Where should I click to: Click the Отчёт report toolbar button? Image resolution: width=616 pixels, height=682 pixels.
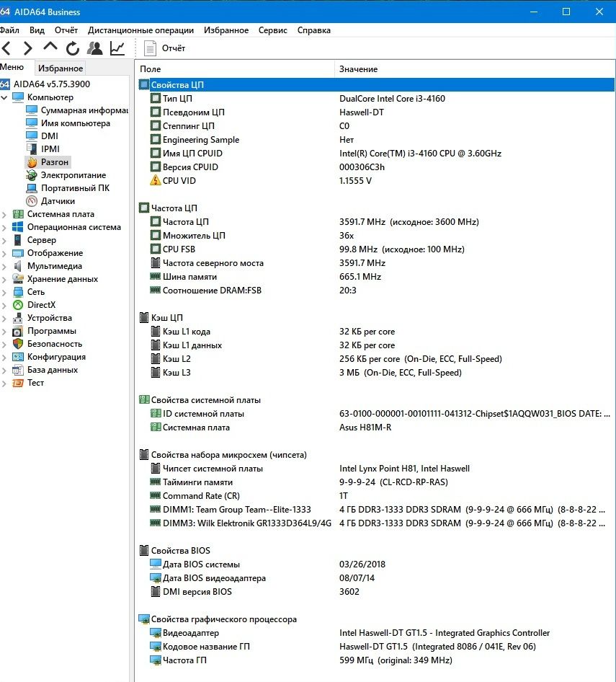(165, 48)
